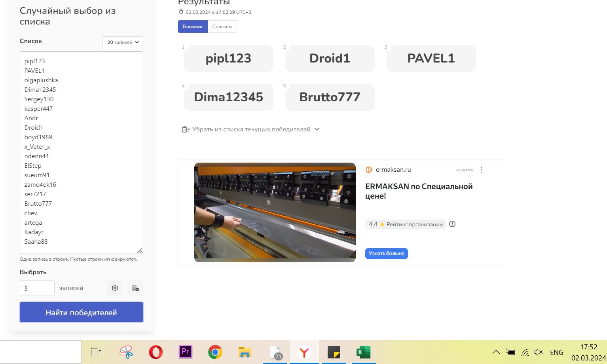Click 'artega' in the list box
Image resolution: width=607 pixels, height=364 pixels.
(x=33, y=223)
